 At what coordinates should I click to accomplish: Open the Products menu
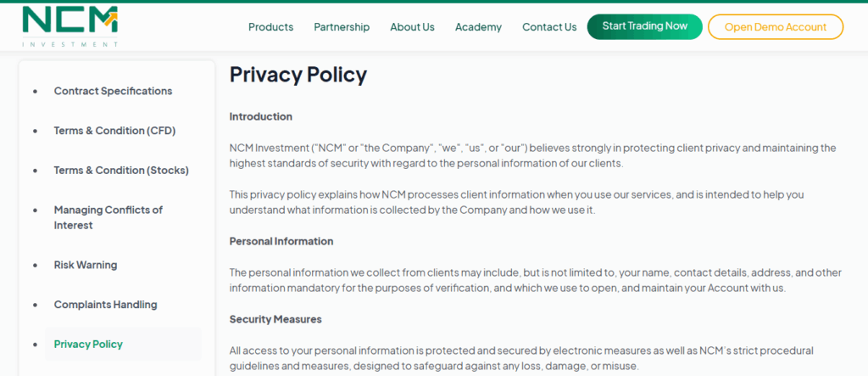[x=270, y=26]
